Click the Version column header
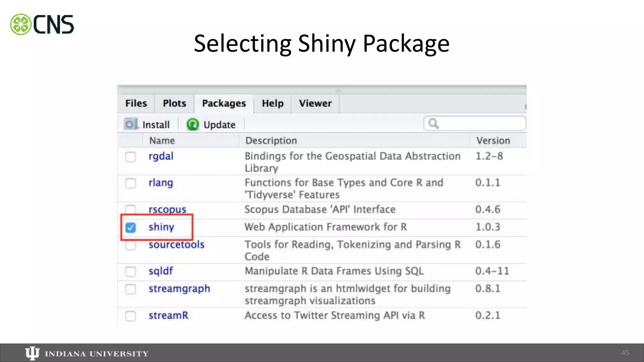The height and width of the screenshot is (362, 644). (x=493, y=140)
